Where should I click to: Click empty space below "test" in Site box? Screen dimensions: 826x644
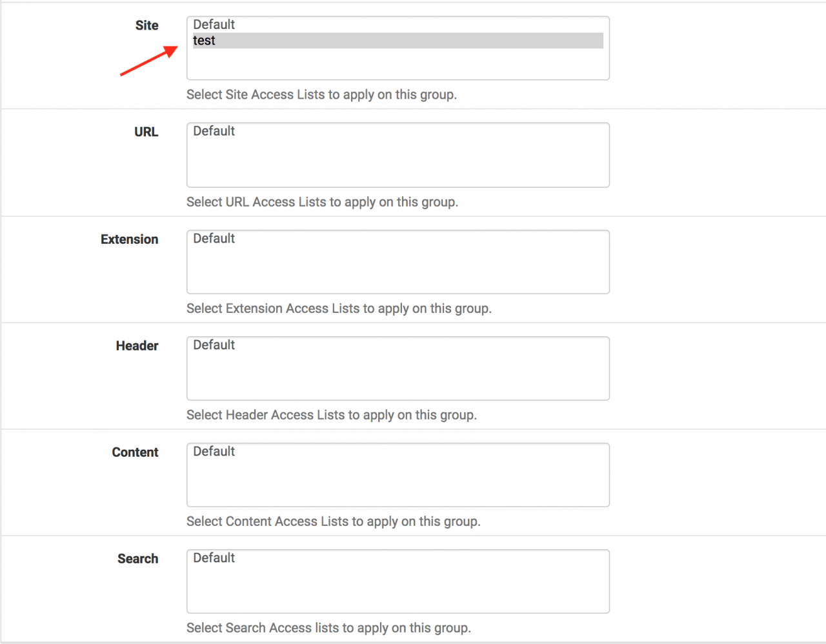(x=398, y=65)
